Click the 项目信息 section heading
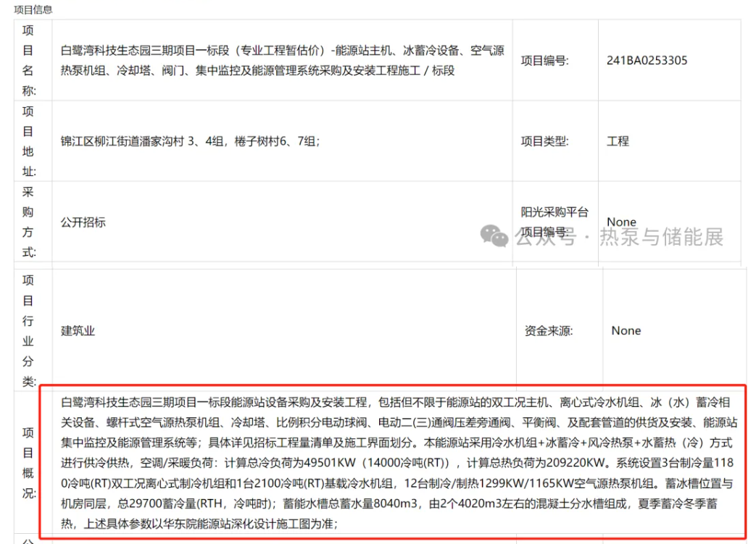 [33, 9]
